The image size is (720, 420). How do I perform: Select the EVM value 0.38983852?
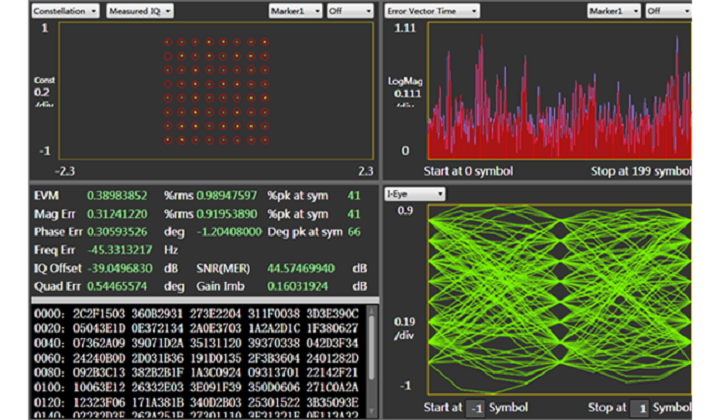117,195
